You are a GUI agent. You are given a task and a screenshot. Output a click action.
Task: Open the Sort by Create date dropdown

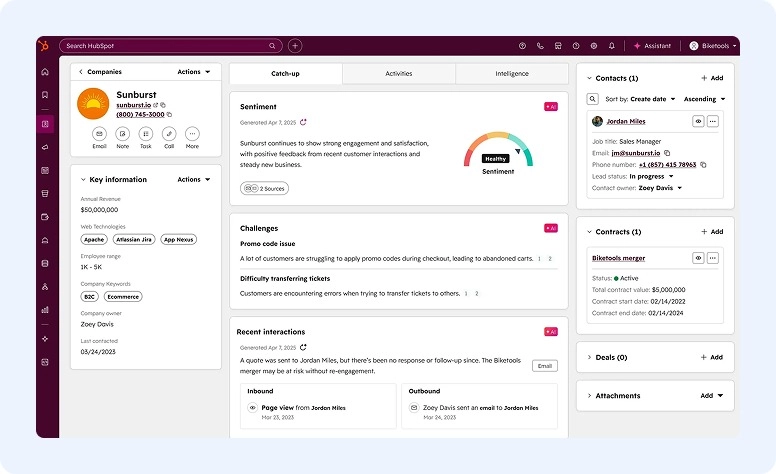[x=653, y=99]
